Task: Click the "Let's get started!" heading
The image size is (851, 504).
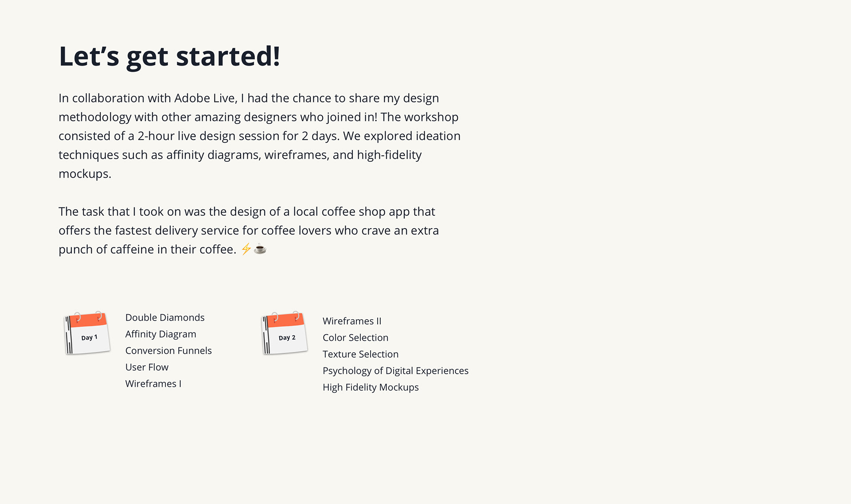Action: point(169,56)
